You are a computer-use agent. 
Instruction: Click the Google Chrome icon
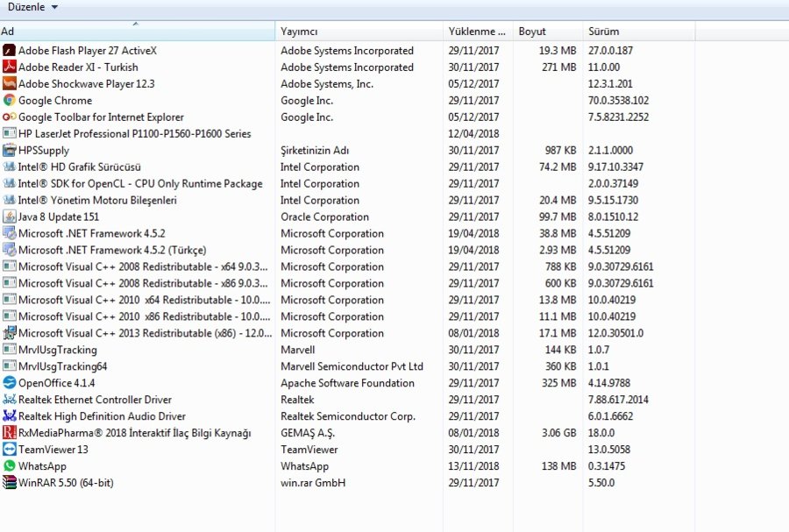tap(9, 100)
